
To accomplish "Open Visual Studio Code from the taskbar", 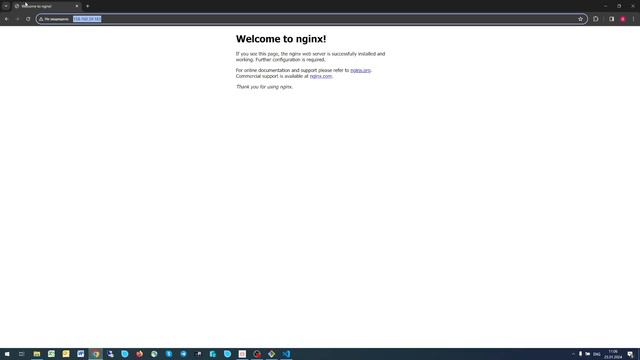I will [286, 354].
